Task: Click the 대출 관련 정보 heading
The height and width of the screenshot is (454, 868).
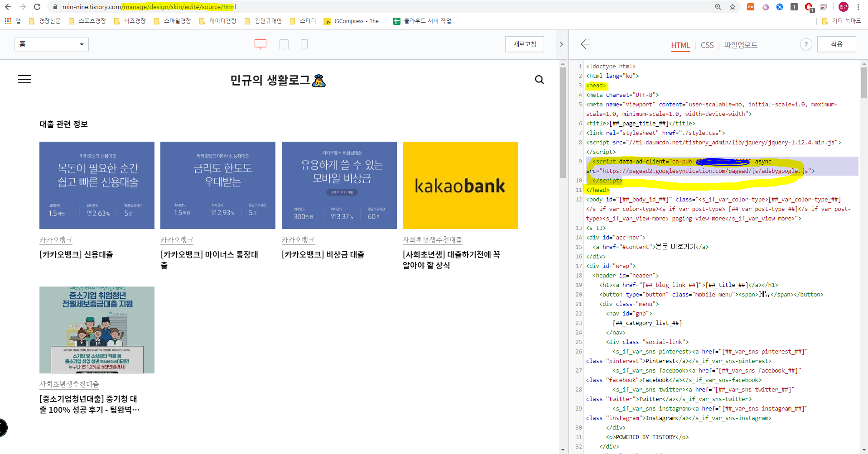Action: (63, 124)
